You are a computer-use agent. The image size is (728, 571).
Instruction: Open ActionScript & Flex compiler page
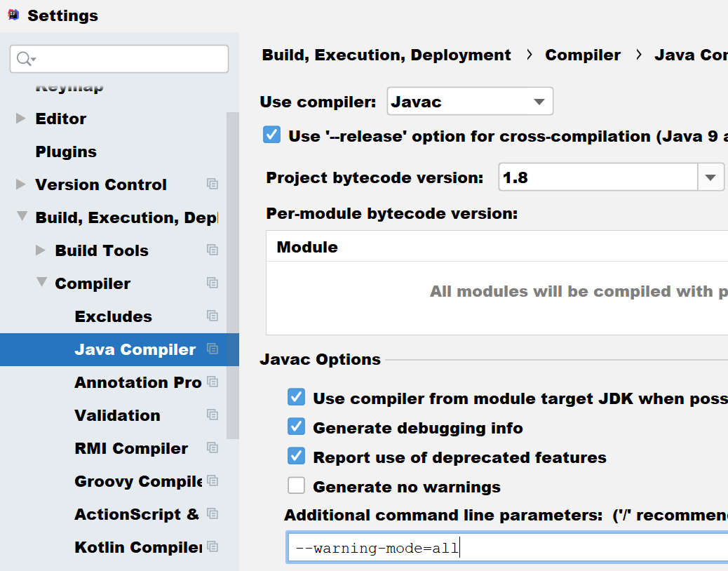(137, 514)
